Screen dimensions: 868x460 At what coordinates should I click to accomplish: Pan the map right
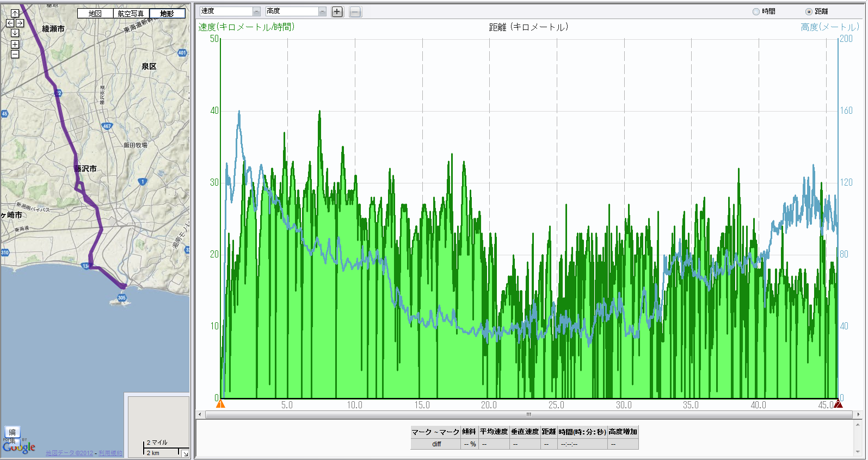coord(20,23)
